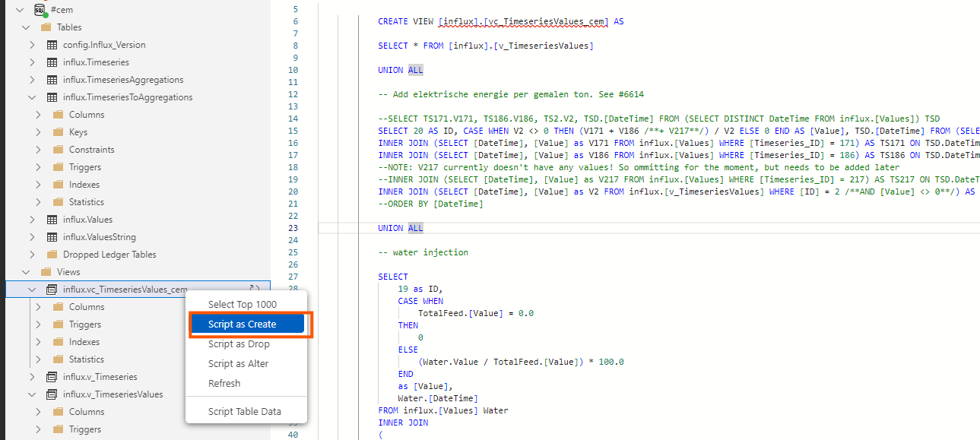
Task: Expand influx.TimeseriesAggregations chevron
Action: pos(32,80)
